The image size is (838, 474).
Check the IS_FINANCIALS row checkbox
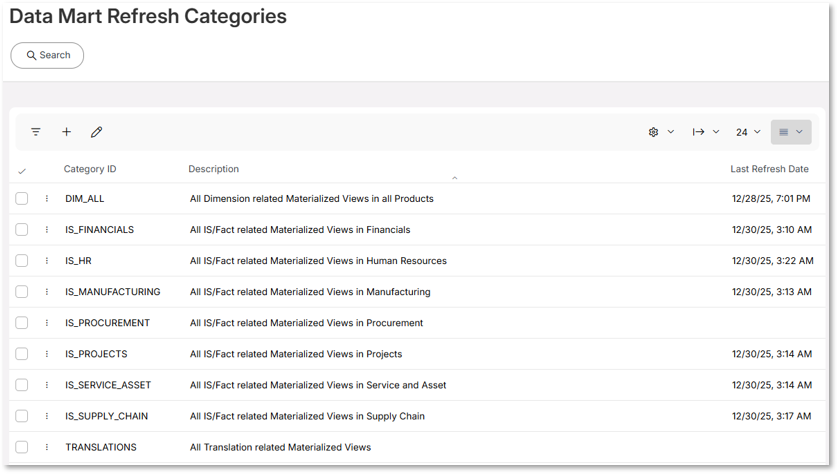coord(21,230)
